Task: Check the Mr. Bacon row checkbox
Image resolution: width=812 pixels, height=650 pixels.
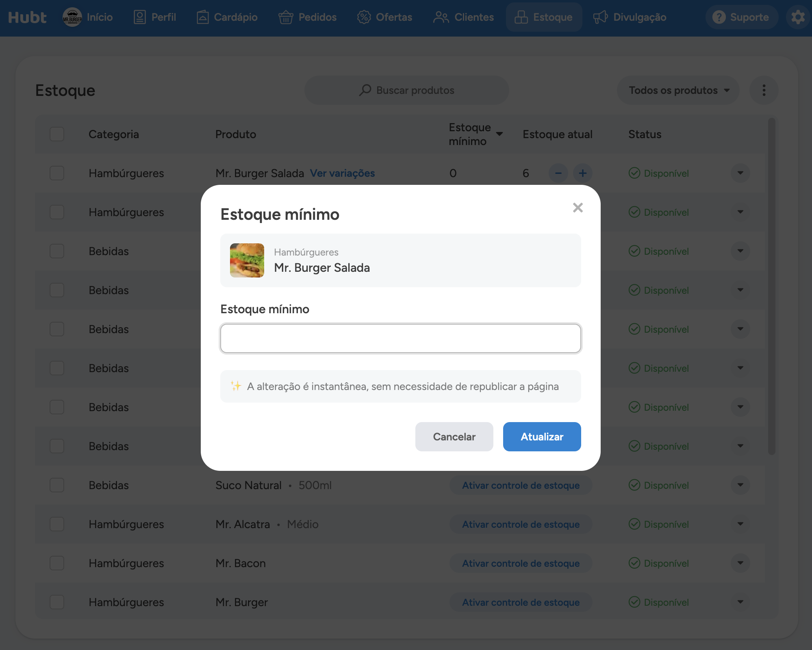Action: (x=57, y=563)
